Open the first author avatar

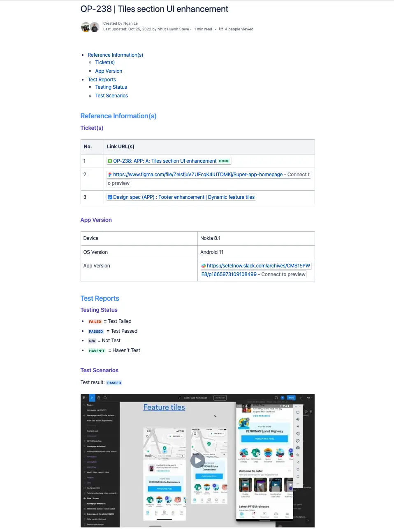(85, 28)
